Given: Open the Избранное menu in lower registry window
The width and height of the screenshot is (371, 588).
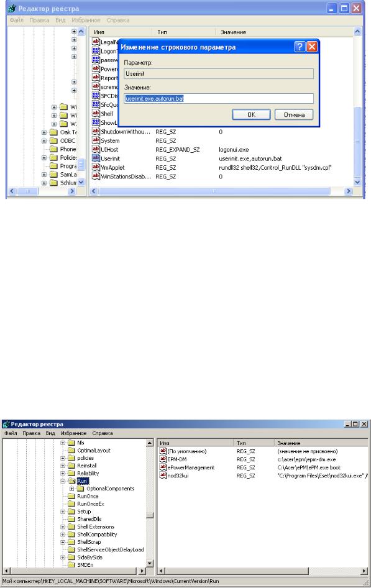Looking at the screenshot, I should point(73,433).
